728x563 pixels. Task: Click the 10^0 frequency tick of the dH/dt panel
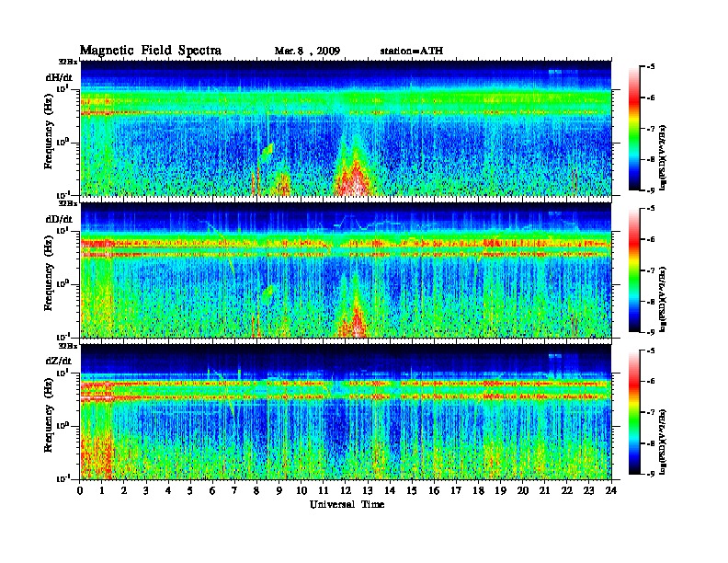[62, 143]
